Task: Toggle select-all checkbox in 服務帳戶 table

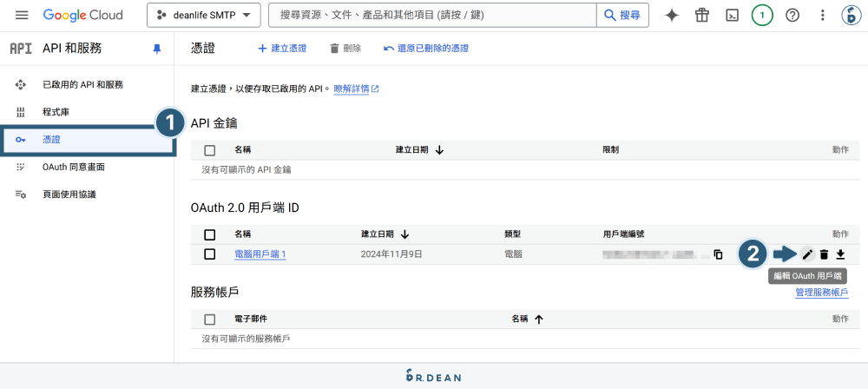Action: point(210,320)
